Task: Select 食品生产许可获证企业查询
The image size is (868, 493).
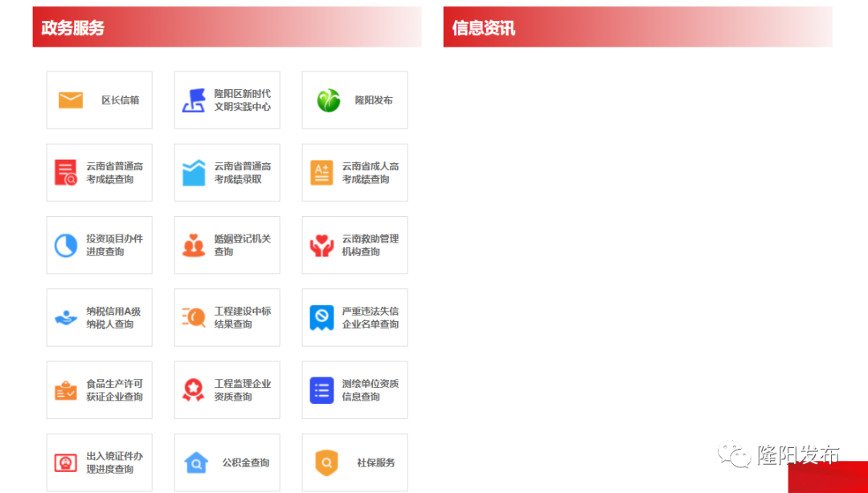Action: [x=99, y=389]
